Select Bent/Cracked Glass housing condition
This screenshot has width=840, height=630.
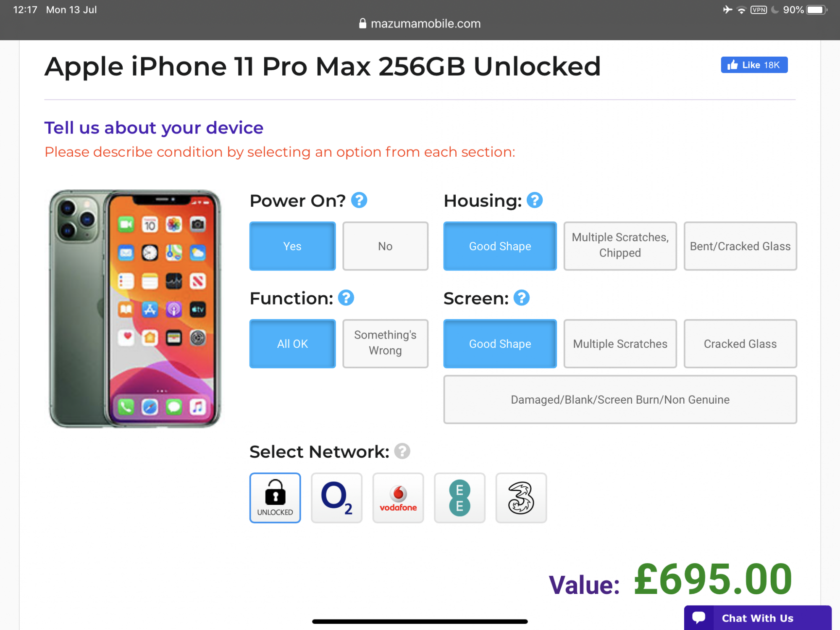point(740,246)
